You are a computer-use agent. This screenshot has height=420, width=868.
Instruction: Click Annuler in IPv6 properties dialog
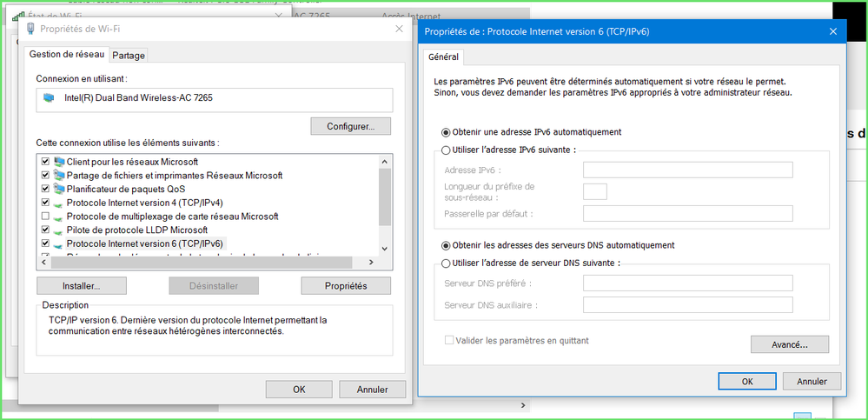point(812,381)
